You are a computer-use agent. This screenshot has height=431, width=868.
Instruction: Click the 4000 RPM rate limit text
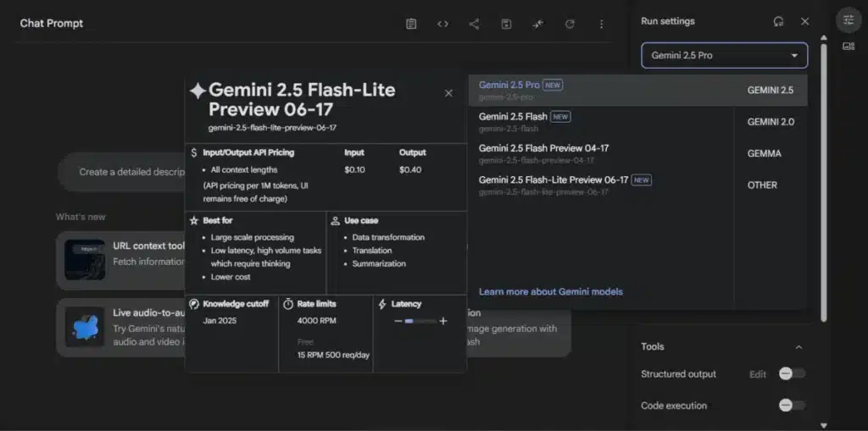coord(317,320)
